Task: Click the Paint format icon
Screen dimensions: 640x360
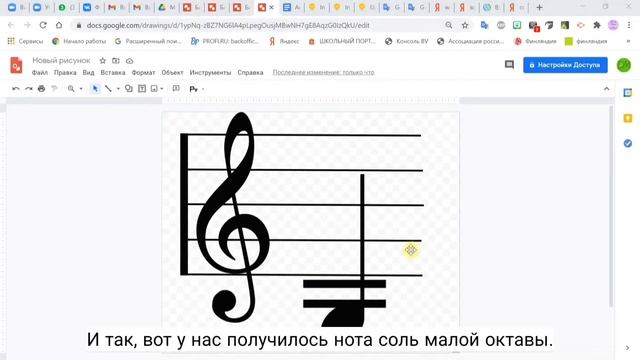Action: click(54, 89)
